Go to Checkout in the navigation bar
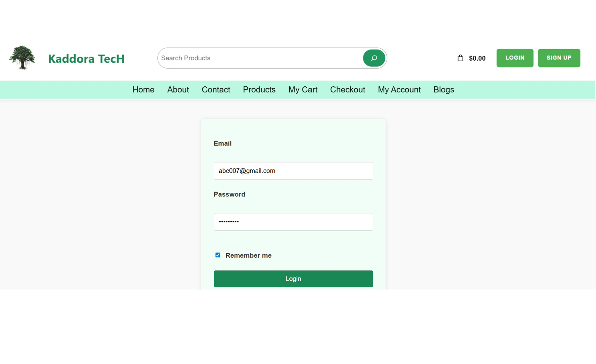Screen dimensions: 596x364 pos(347,90)
